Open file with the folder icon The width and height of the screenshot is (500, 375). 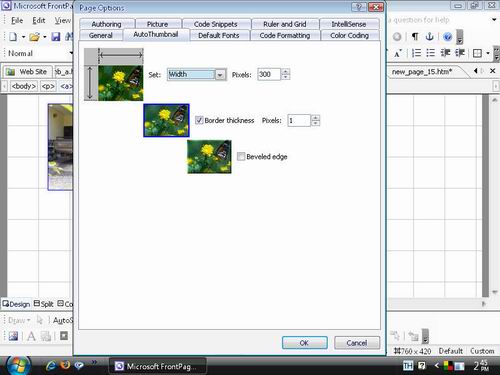(x=34, y=37)
